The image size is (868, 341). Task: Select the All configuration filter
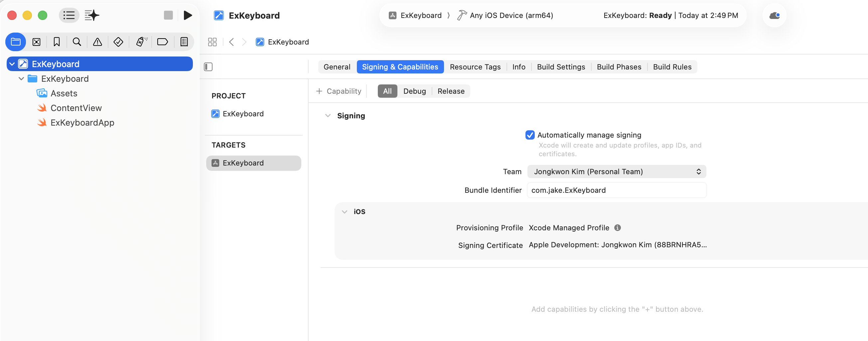387,91
